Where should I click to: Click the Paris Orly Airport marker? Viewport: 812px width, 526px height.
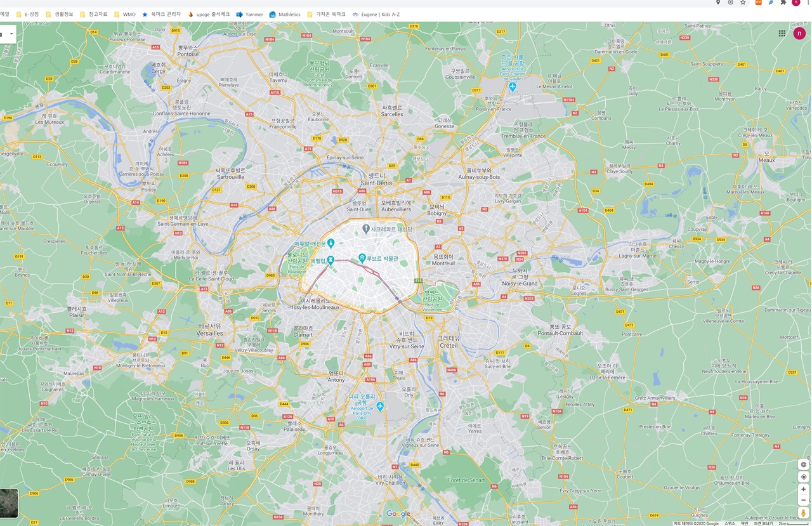tap(380, 406)
